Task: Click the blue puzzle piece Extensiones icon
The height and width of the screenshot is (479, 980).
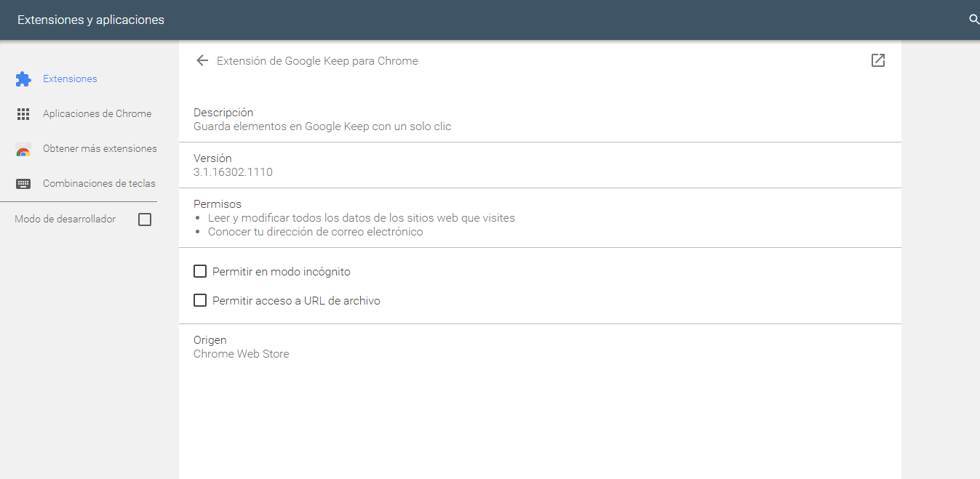Action: pyautogui.click(x=23, y=79)
